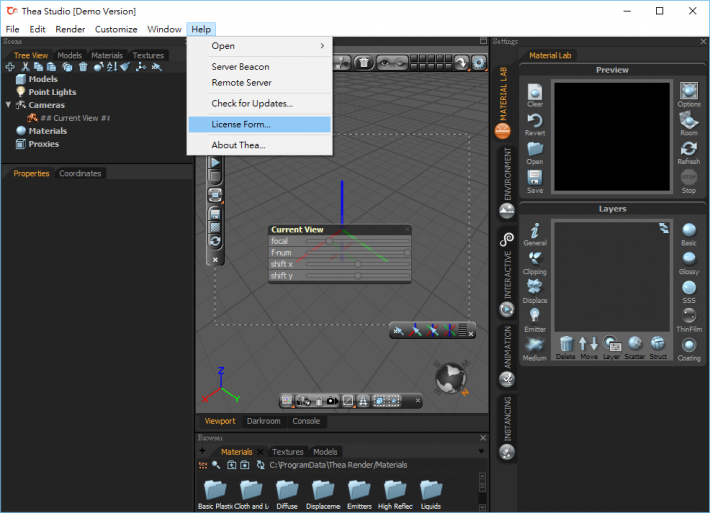
Task: Select Check for Updates menu entry
Action: coord(252,104)
